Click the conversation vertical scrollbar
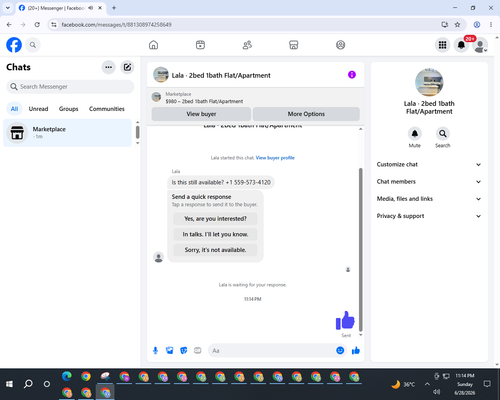500x400 pixels. point(360,250)
